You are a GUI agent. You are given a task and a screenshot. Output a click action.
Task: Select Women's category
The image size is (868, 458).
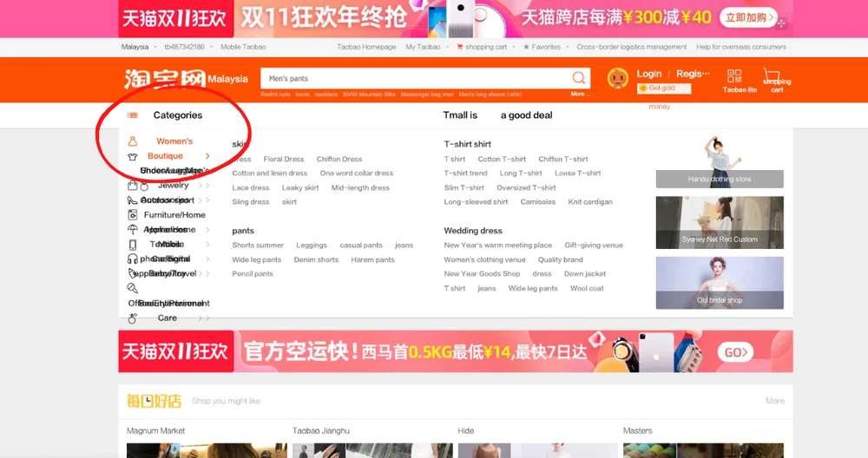174,141
